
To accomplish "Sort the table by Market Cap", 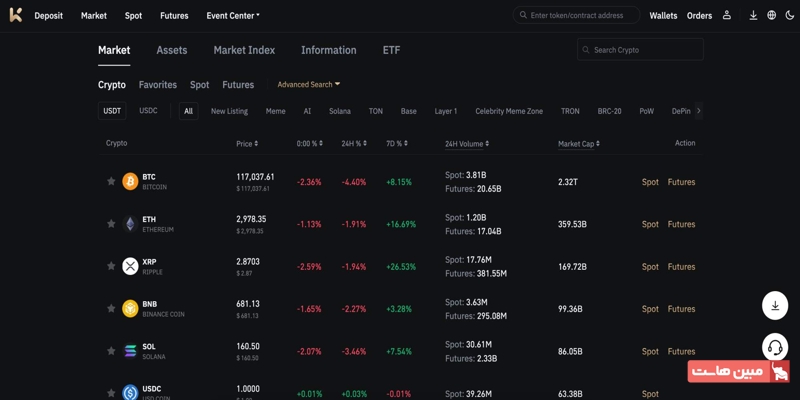I will tap(578, 144).
